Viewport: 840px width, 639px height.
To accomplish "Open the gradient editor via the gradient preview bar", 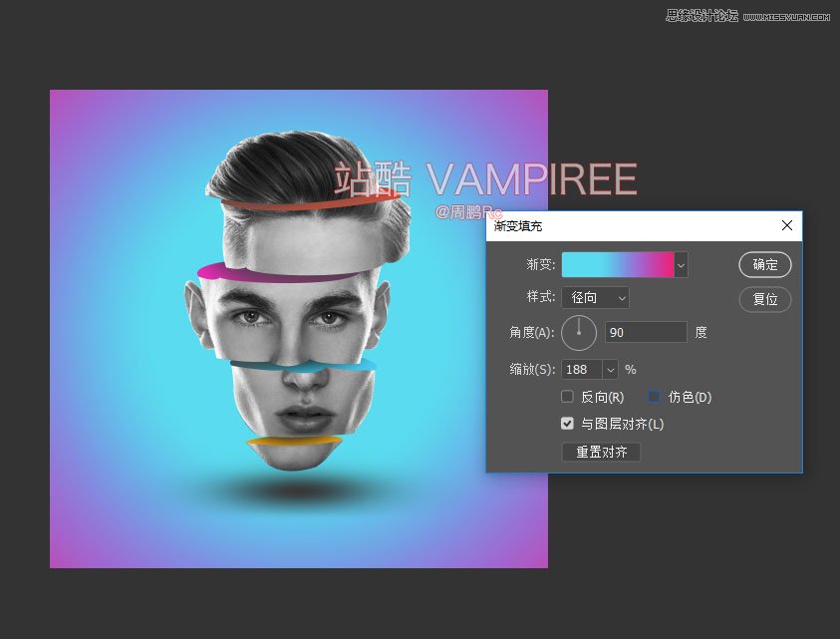I will pyautogui.click(x=618, y=264).
